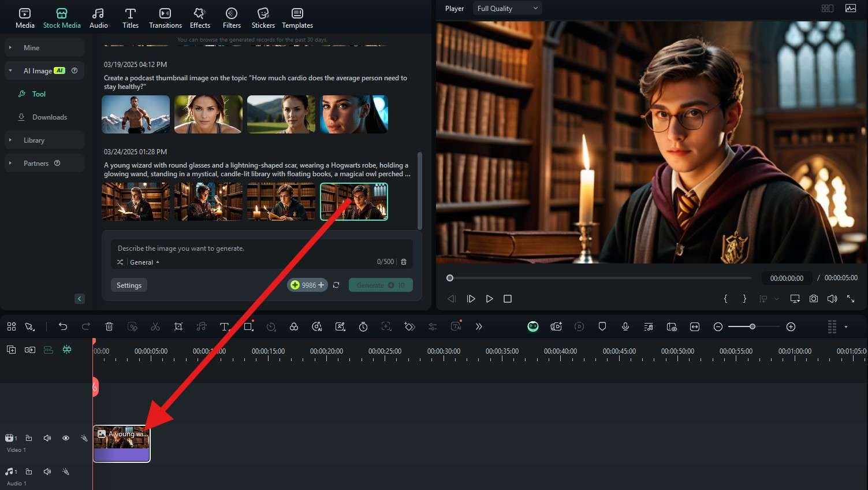This screenshot has width=868, height=490.
Task: Step to the next frame
Action: tap(471, 299)
